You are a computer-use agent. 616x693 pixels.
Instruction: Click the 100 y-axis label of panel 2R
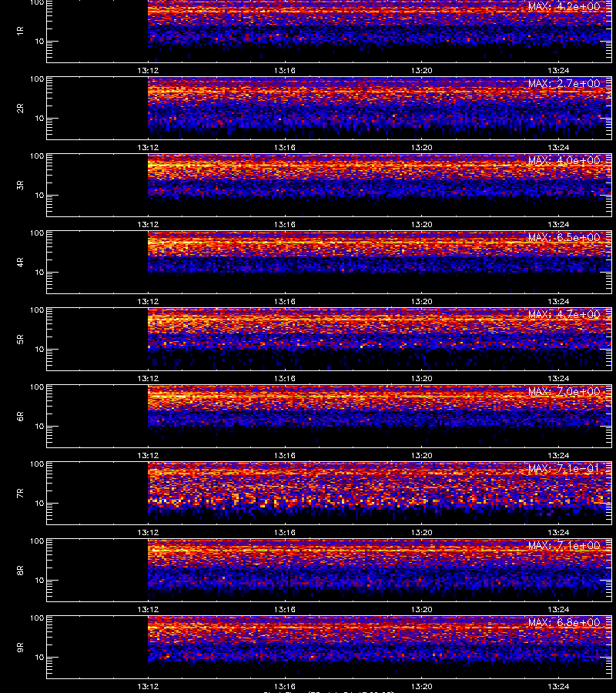[37, 79]
